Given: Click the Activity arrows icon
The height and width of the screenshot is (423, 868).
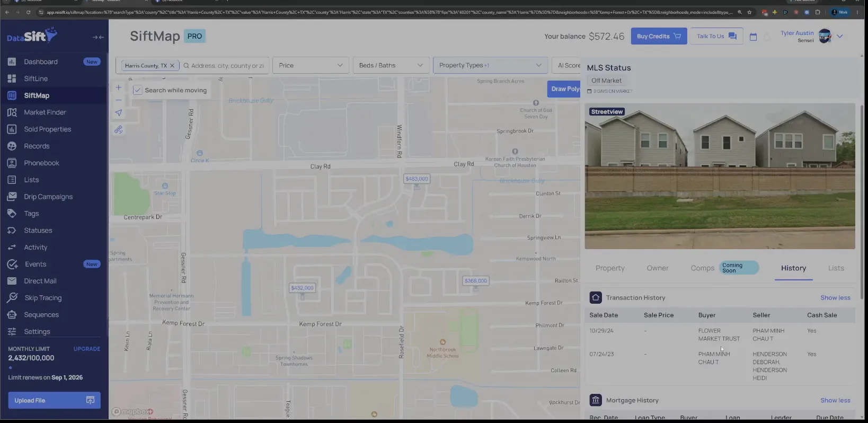Looking at the screenshot, I should (x=12, y=248).
